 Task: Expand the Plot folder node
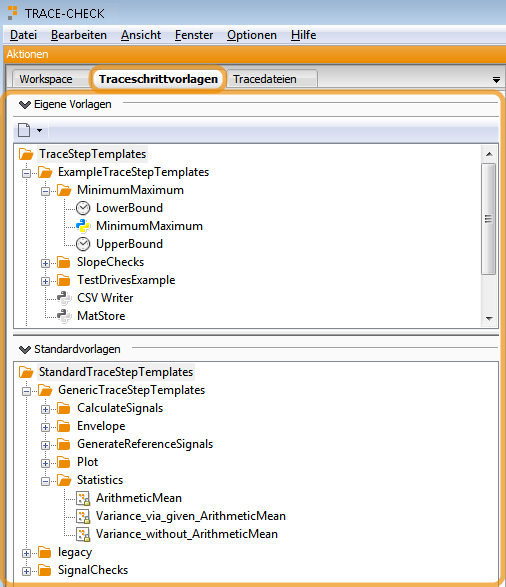[45, 463]
